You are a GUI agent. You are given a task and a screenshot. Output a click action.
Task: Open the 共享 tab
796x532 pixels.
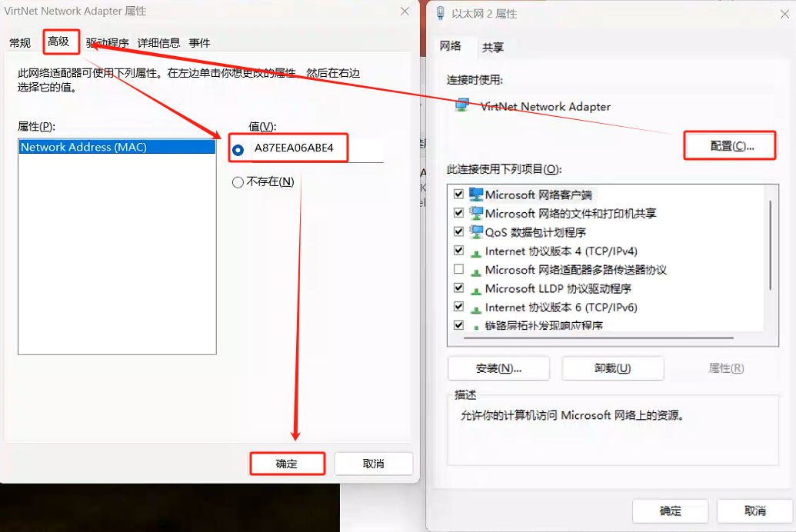point(493,48)
